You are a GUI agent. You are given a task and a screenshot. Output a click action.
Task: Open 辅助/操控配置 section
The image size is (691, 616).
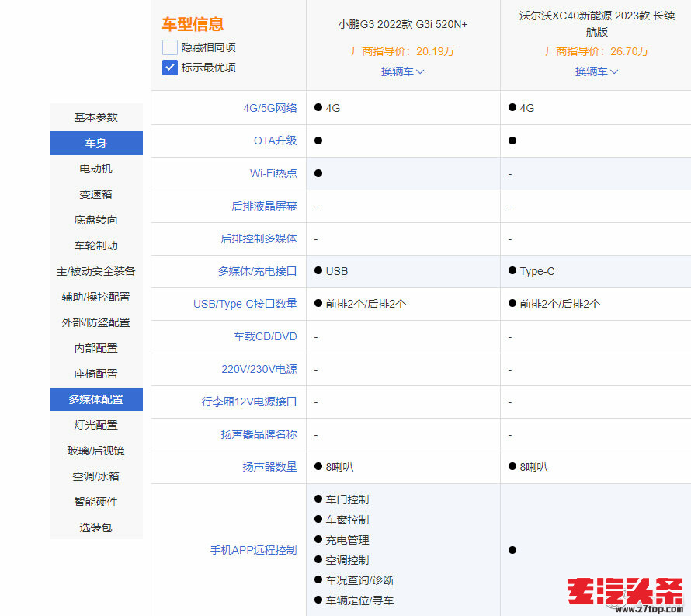(x=96, y=297)
